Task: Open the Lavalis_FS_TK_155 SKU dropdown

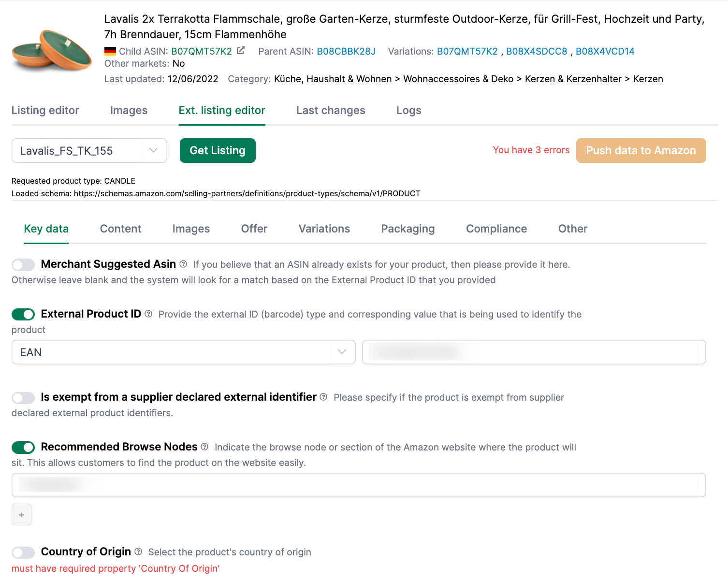Action: tap(89, 151)
